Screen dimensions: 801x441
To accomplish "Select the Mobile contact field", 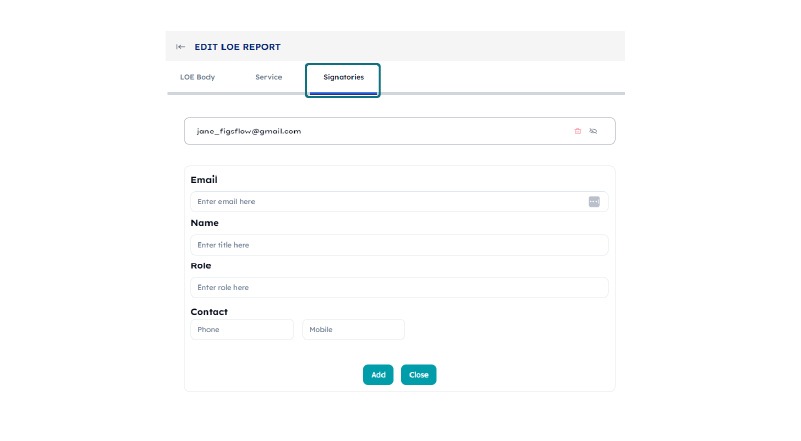I will pyautogui.click(x=353, y=330).
